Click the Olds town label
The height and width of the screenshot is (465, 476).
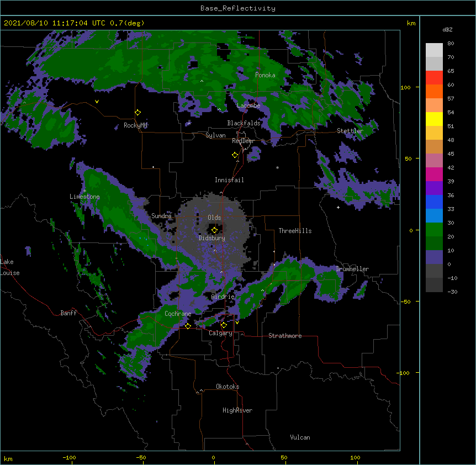(214, 218)
